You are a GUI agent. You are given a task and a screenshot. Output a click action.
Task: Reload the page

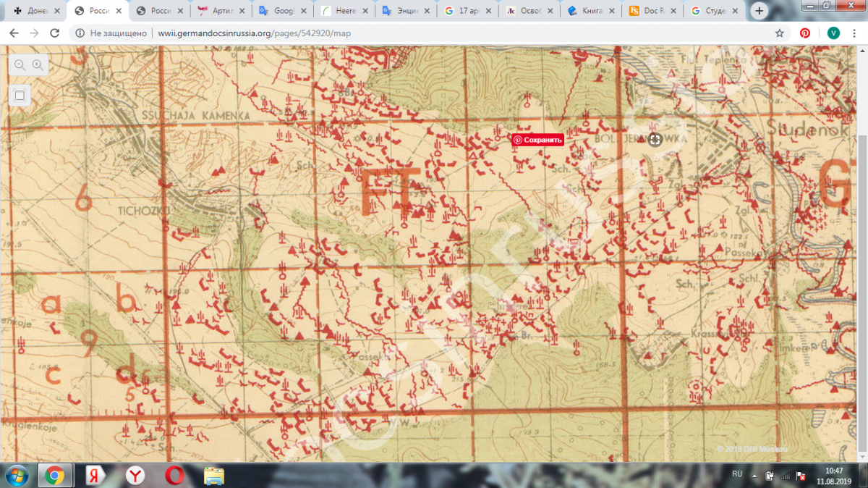(x=54, y=33)
